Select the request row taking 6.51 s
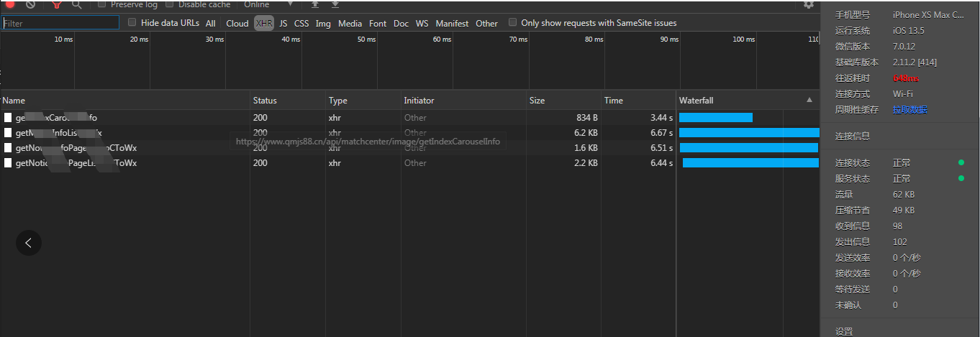Screen dimensions: 980x337 409,148
